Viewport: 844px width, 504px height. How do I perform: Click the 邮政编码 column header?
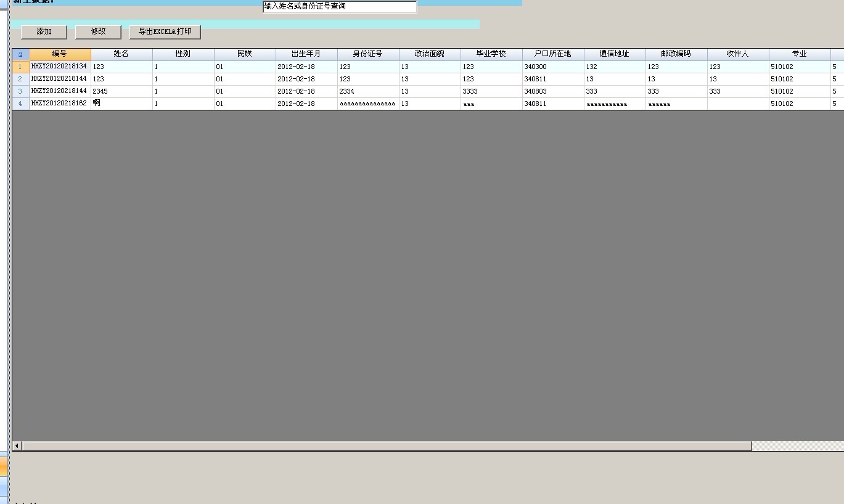click(676, 54)
